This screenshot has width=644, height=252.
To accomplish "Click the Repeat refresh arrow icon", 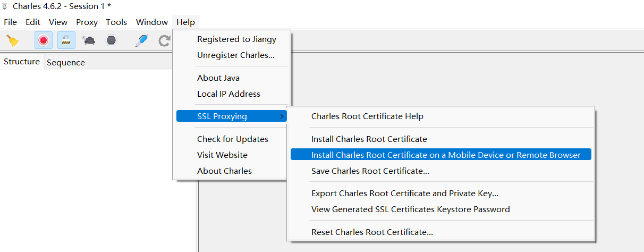I will 165,40.
